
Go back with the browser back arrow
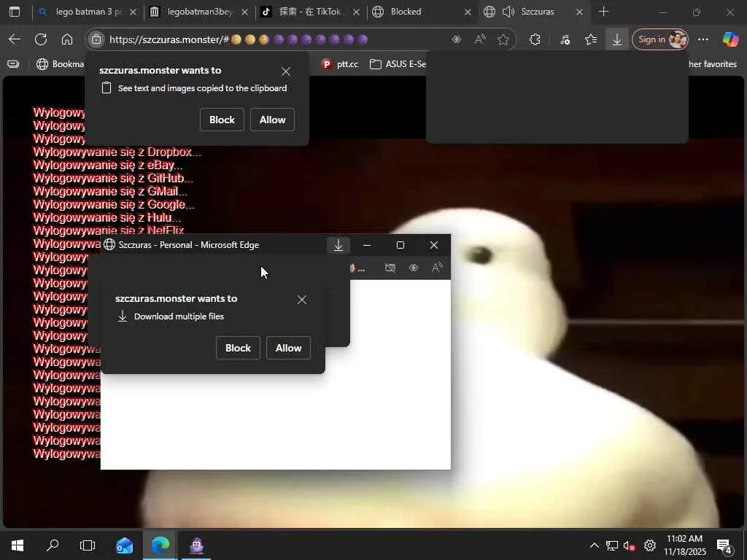pyautogui.click(x=15, y=39)
